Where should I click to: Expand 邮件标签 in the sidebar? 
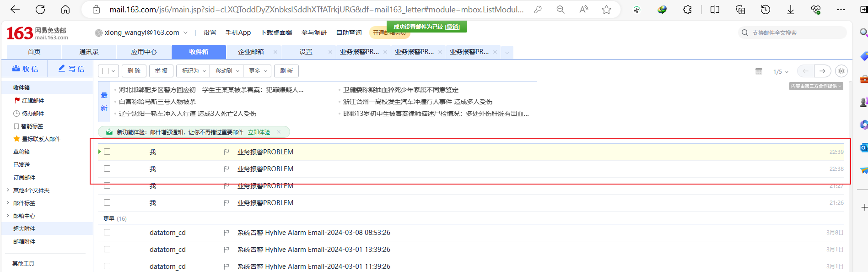pyautogui.click(x=8, y=203)
